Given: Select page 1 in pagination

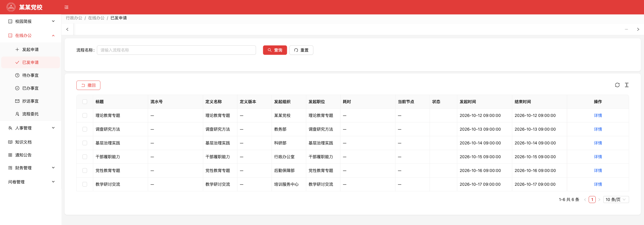Looking at the screenshot, I should 592,200.
